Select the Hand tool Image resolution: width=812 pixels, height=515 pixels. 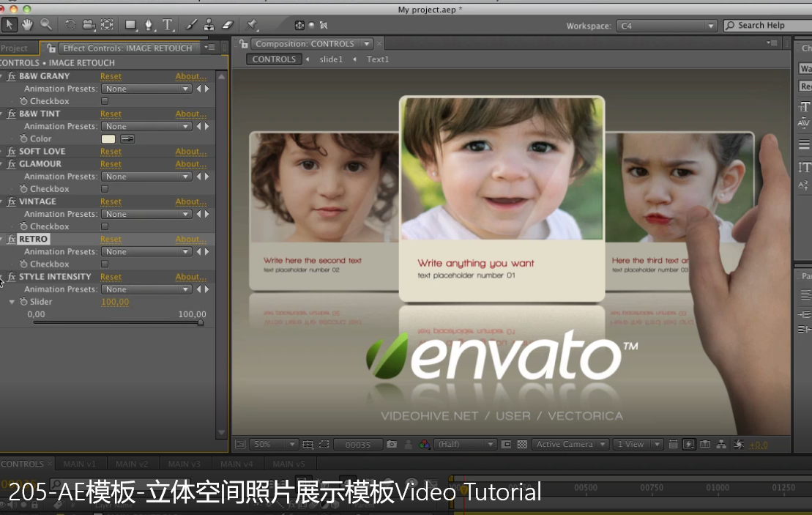(27, 24)
